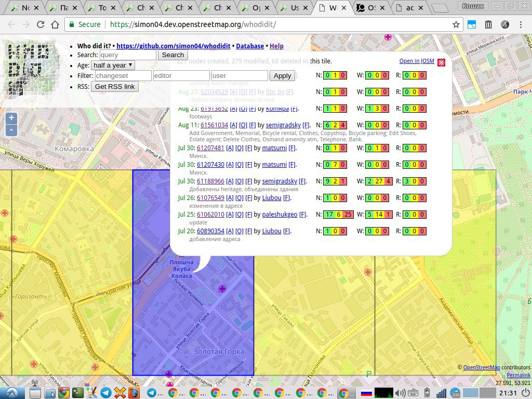Click the browser address bar URL
Screen dimensions: 532x399
pos(193,24)
